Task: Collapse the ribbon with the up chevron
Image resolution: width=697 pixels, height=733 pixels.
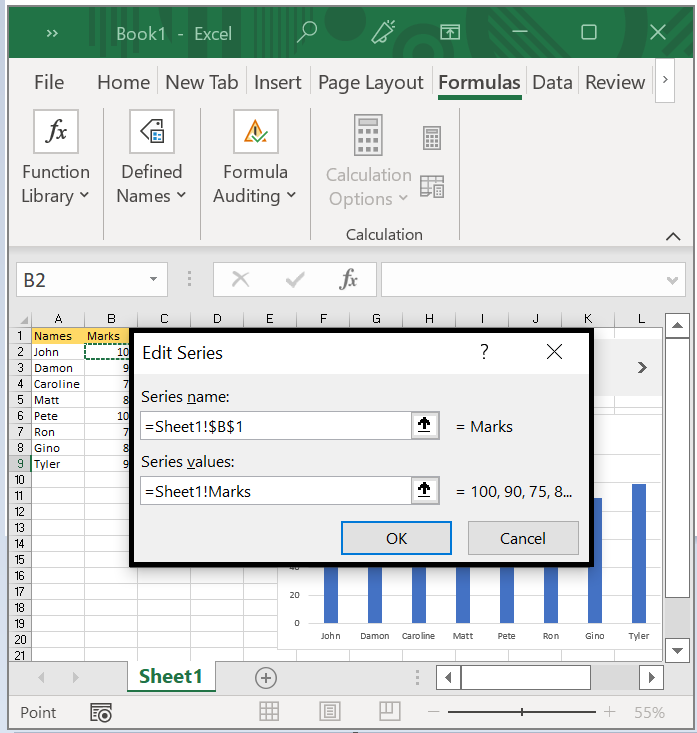Action: click(673, 237)
